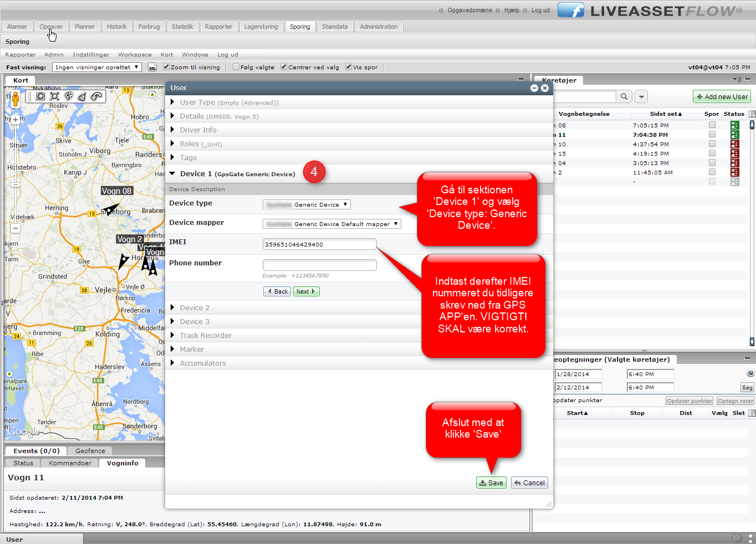This screenshot has width=756, height=544.
Task: Uncheck the 'Zoom til visning' checkbox
Action: coord(166,67)
